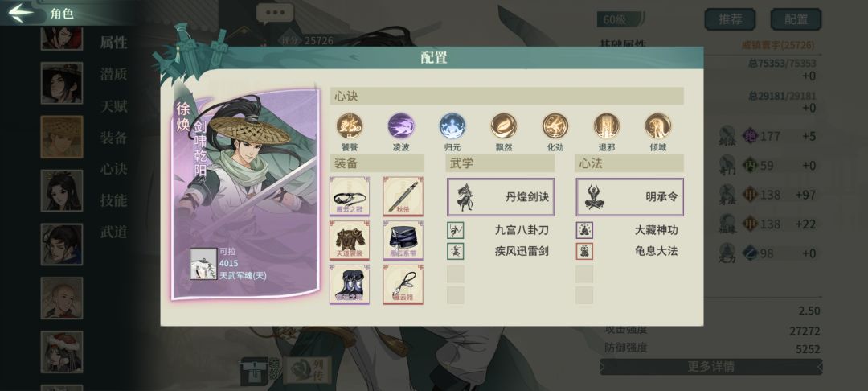Expand 更多详情 stats panel
This screenshot has width=868, height=391.
[x=710, y=367]
